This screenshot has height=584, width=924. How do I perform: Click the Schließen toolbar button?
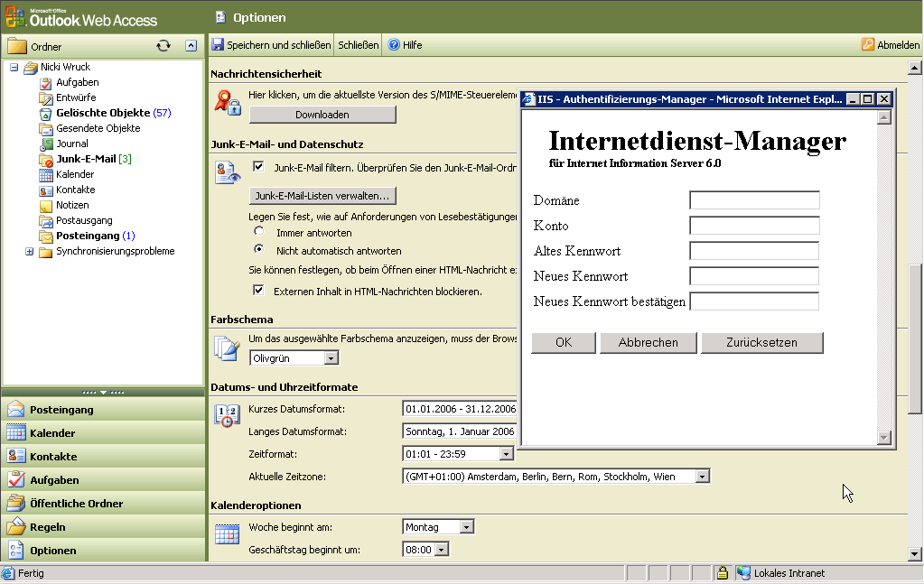pos(359,45)
